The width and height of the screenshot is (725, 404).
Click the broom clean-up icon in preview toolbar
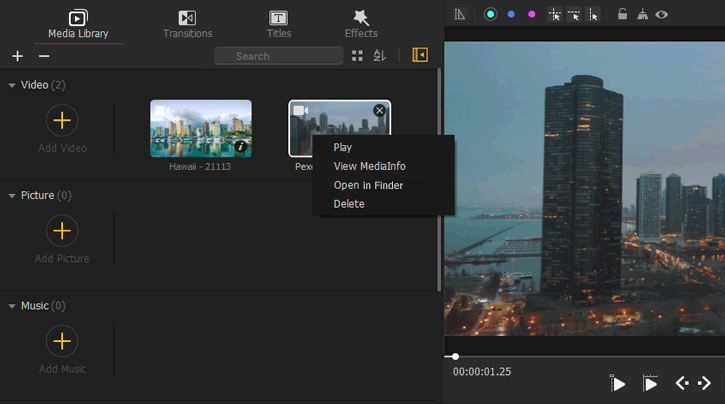click(x=643, y=15)
